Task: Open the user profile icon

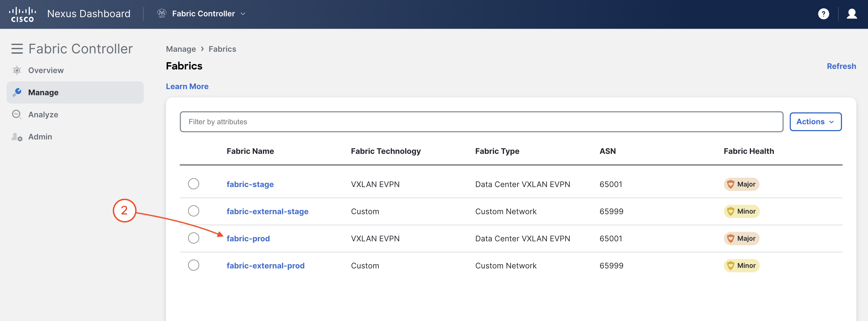Action: click(852, 14)
